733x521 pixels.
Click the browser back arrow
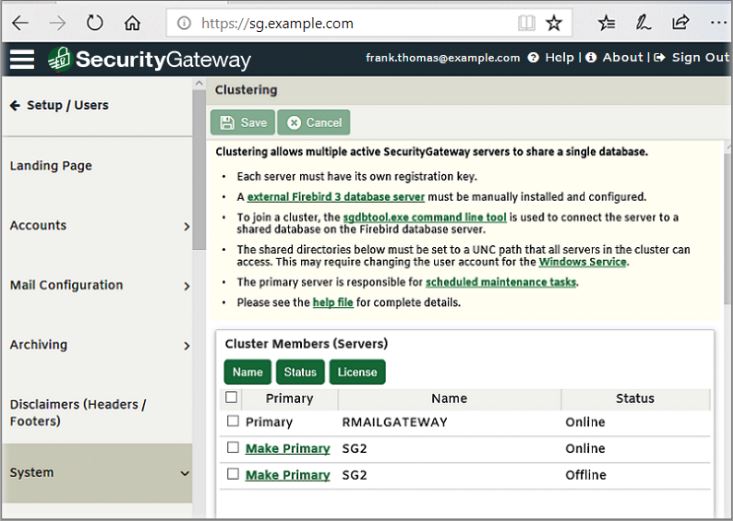pos(20,23)
